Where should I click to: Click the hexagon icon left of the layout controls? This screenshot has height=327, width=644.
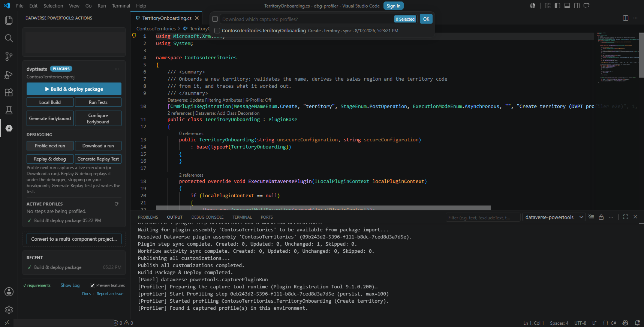[533, 6]
